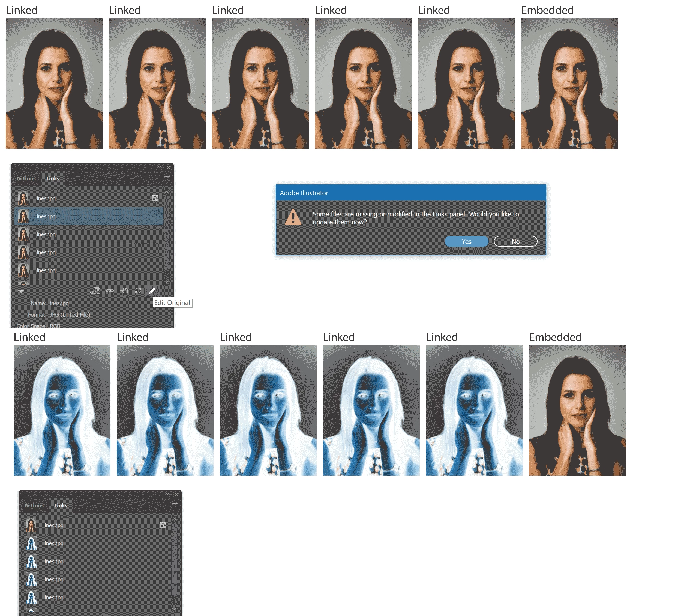Screen dimensions: 684x616
Task: Click the Relink chain icon
Action: tap(110, 291)
